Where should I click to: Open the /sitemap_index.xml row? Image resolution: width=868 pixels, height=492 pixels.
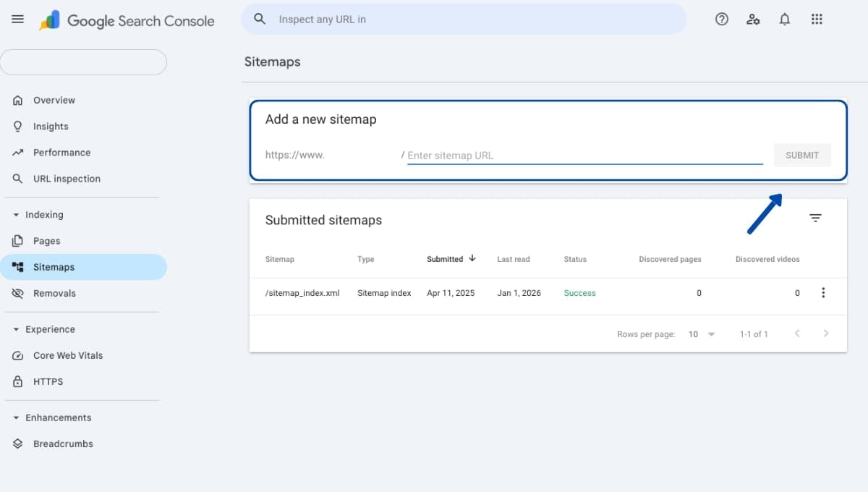point(548,293)
